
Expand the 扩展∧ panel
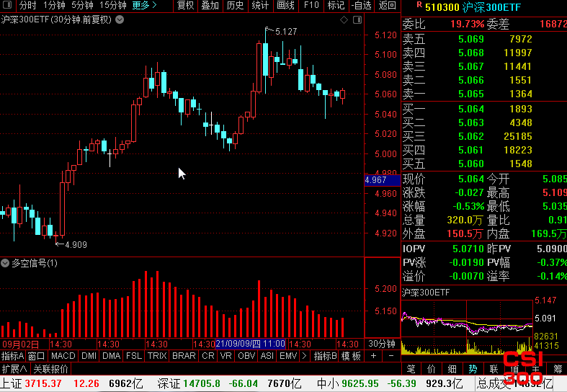pos(14,369)
